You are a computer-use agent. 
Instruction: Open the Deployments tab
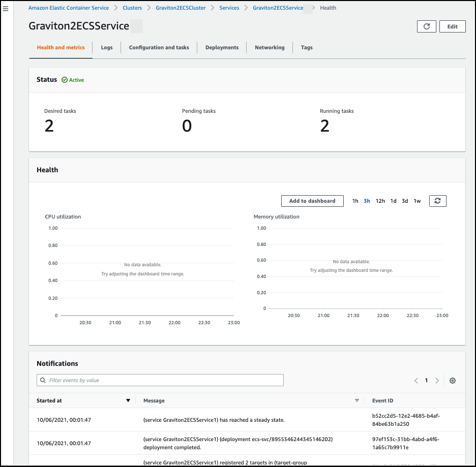click(222, 47)
